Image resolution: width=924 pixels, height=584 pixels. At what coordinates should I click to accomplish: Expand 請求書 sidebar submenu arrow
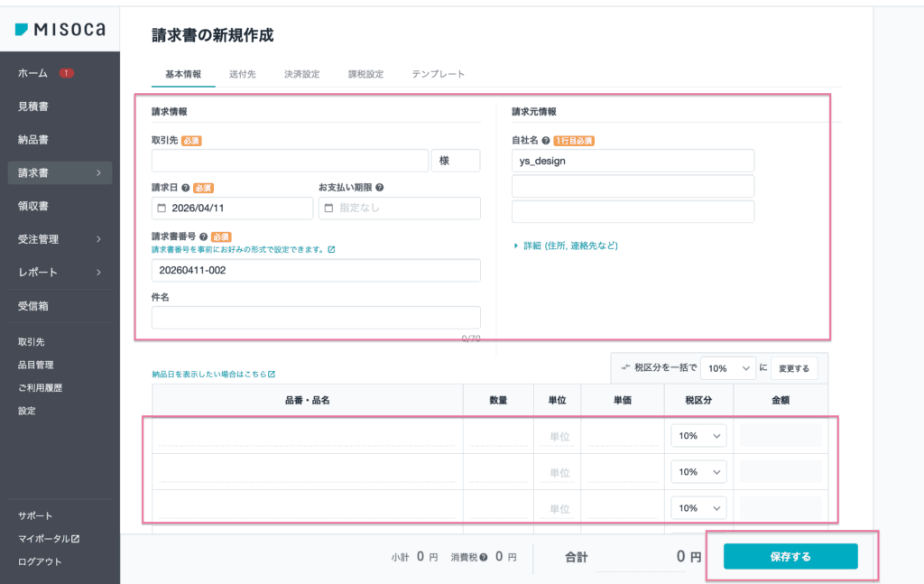coord(98,172)
